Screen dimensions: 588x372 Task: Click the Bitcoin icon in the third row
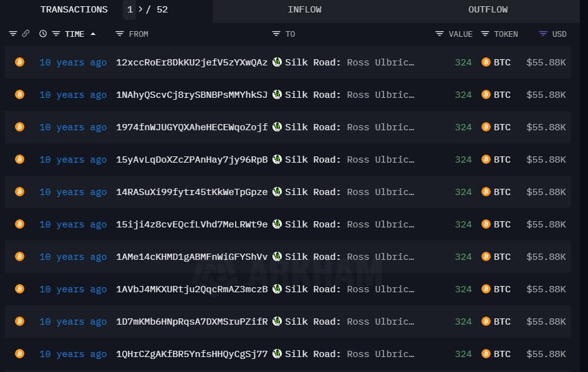point(19,127)
